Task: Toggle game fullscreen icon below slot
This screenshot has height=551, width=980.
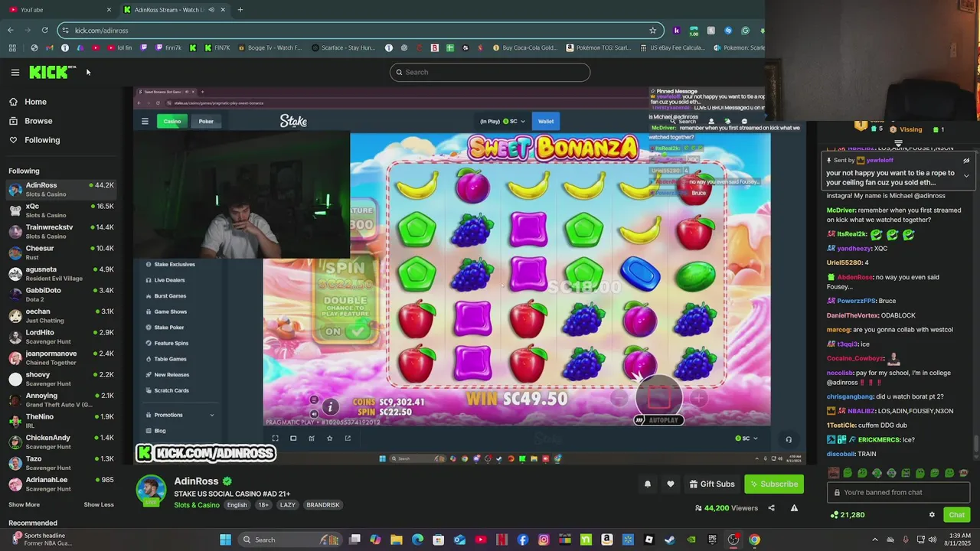Action: 275,439
